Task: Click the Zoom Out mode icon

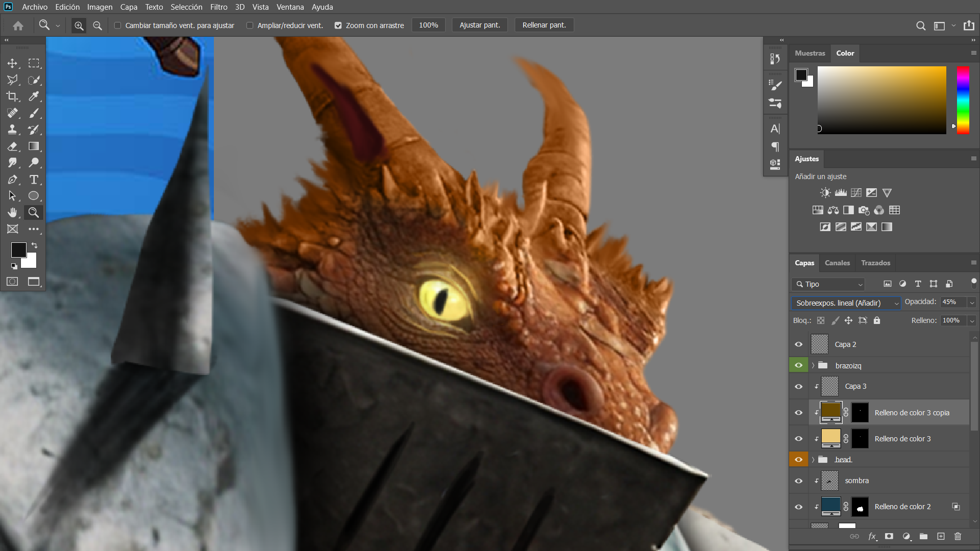Action: point(97,26)
